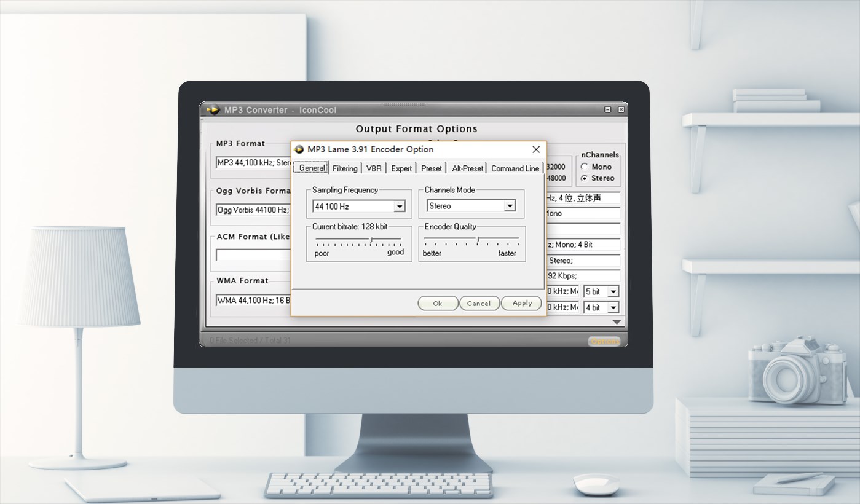Open the VBR tab

click(374, 168)
